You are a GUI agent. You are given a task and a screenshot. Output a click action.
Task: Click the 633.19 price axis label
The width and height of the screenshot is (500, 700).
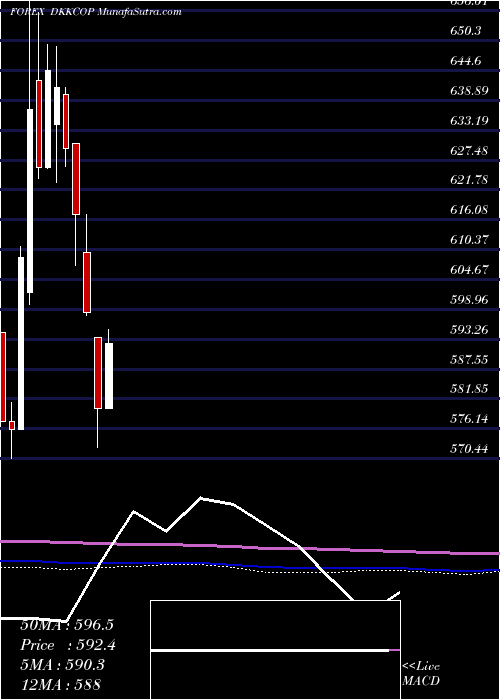click(x=469, y=121)
